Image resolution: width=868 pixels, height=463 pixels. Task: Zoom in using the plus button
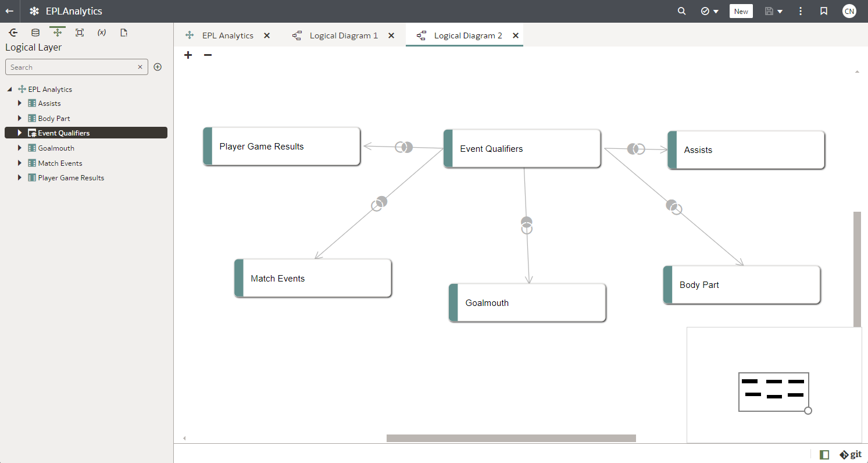(188, 55)
